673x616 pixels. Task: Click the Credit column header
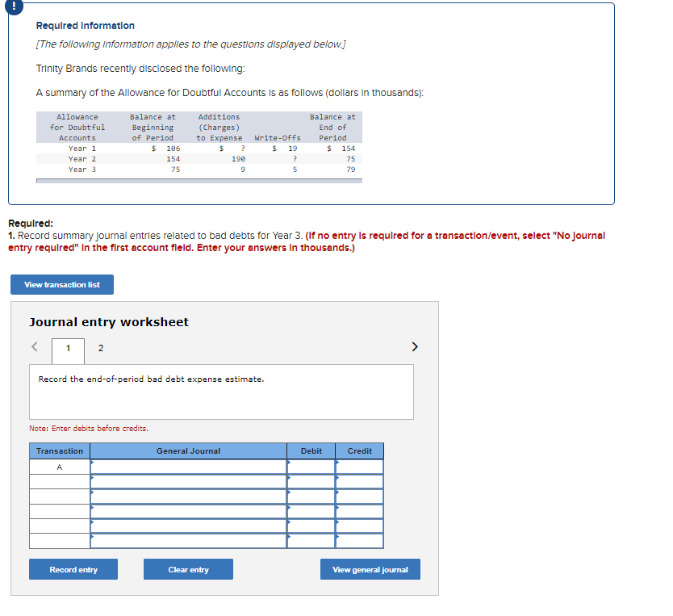pos(360,450)
